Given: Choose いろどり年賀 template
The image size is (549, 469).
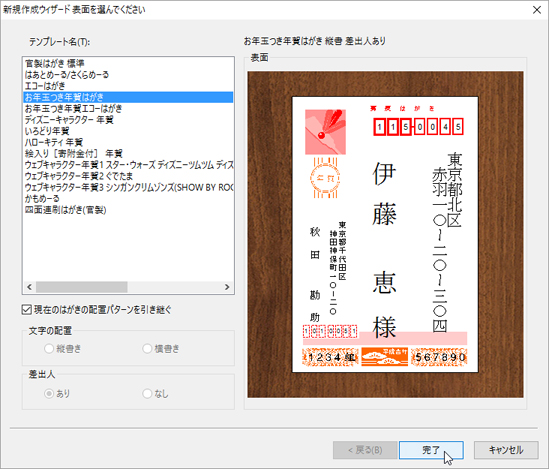Looking at the screenshot, I should point(128,131).
